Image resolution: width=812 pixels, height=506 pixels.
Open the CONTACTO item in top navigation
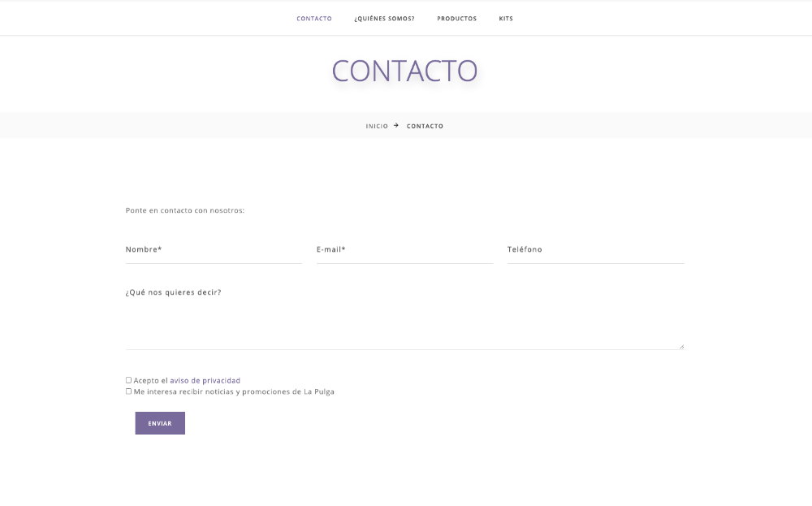coord(314,19)
